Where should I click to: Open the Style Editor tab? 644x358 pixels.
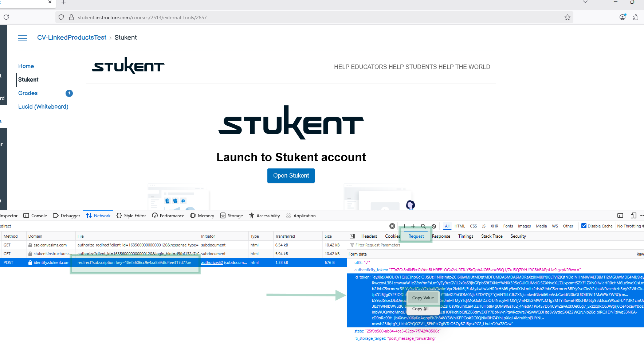tap(131, 216)
